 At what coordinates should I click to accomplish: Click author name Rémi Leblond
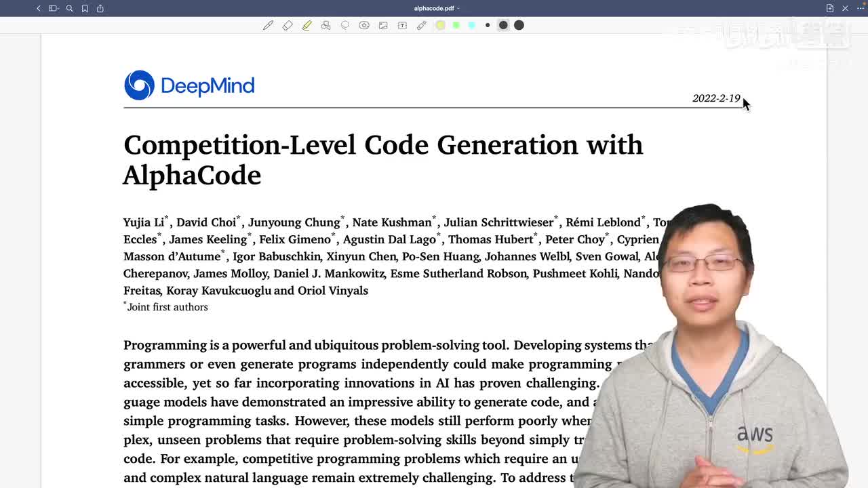pyautogui.click(x=603, y=222)
